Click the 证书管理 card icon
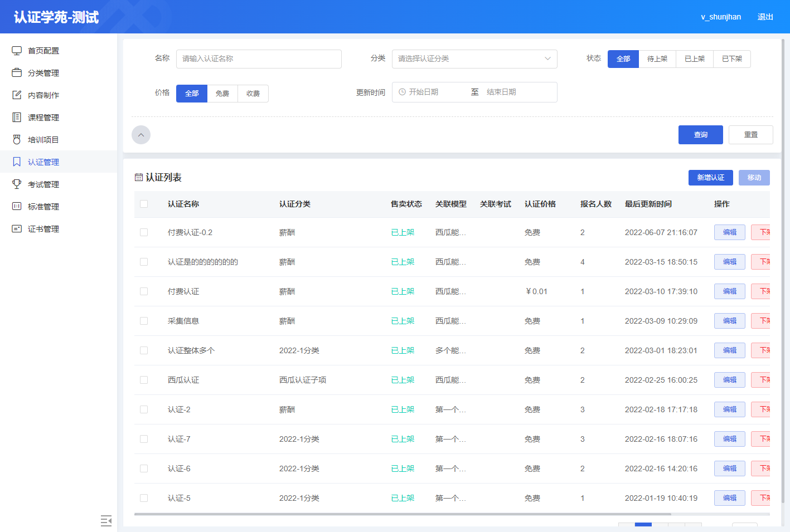This screenshot has width=790, height=532. click(x=17, y=229)
